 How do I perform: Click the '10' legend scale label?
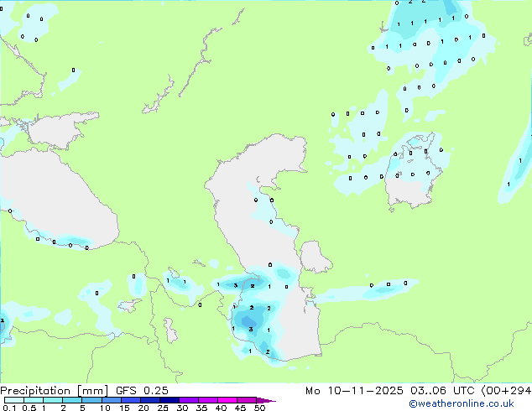pyautogui.click(x=105, y=408)
